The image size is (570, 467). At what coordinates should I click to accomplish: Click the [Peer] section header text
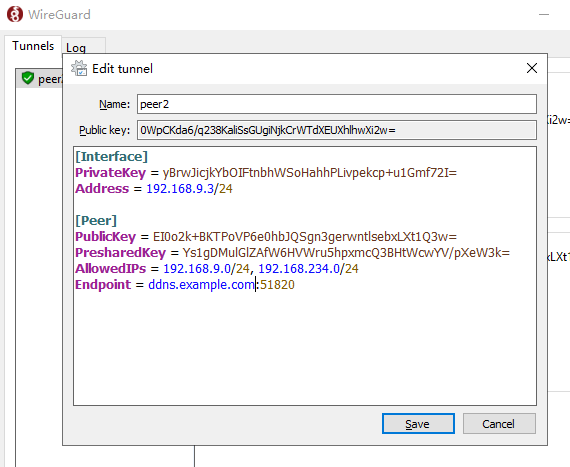click(96, 221)
